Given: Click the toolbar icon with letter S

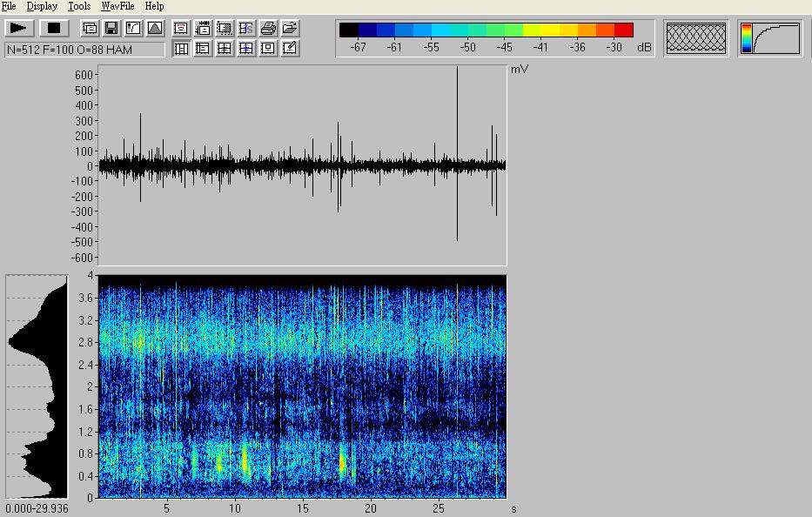Looking at the screenshot, I should coord(247,29).
